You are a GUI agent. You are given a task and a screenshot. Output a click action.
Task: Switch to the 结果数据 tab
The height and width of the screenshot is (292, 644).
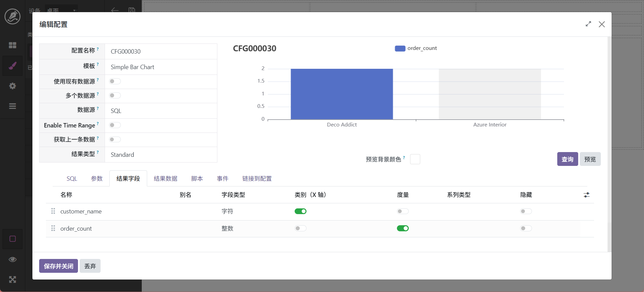tap(165, 179)
